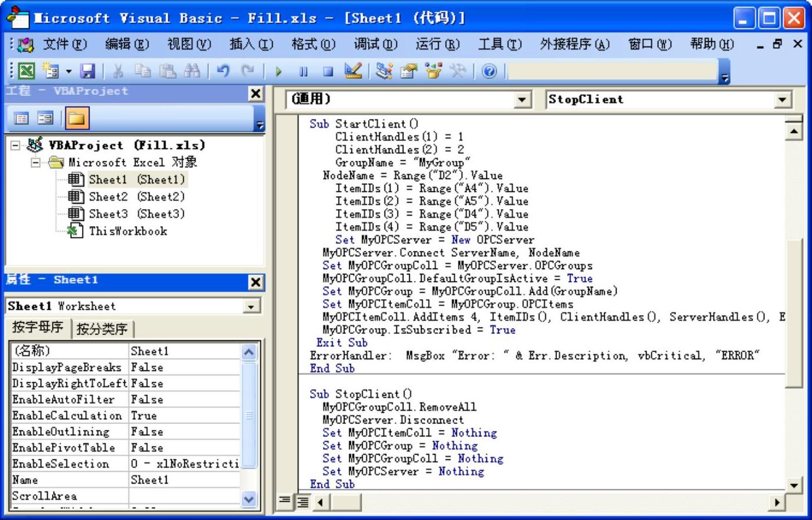Close the VBAProject explorer panel

256,93
